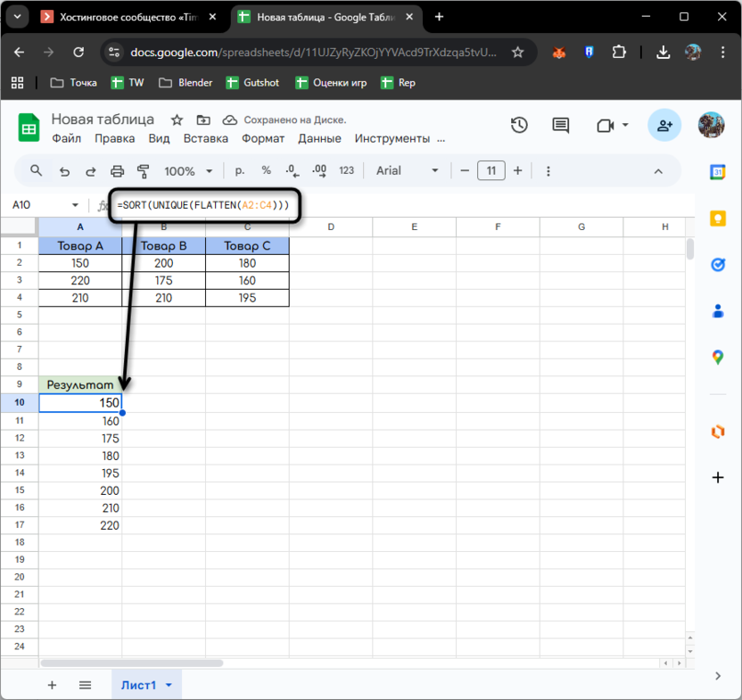Open the Gutshot bookmark

tap(252, 83)
